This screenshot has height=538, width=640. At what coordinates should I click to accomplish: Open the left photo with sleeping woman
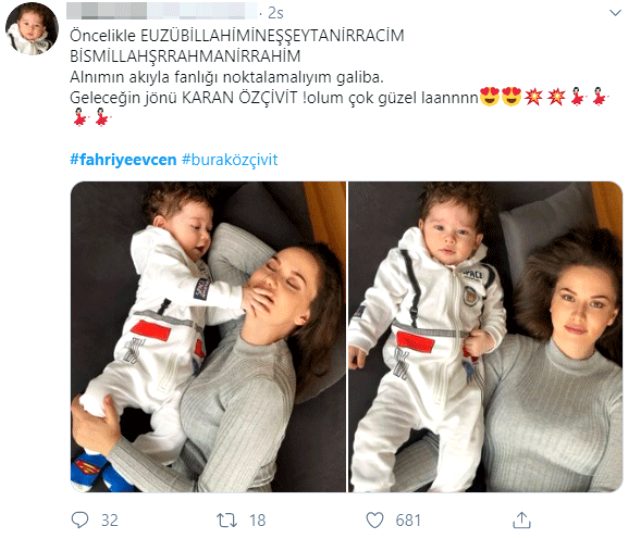pyautogui.click(x=208, y=336)
